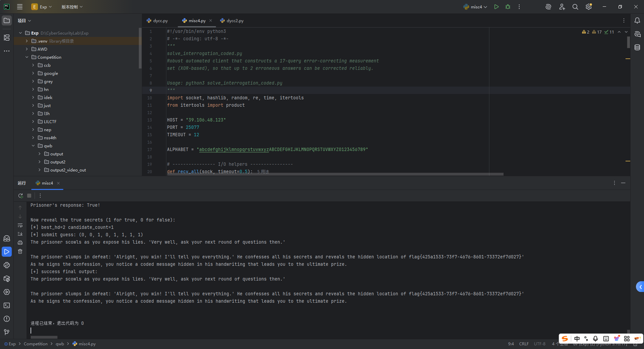This screenshot has width=644, height=349.
Task: Collapse the Competition folder
Action: [27, 57]
